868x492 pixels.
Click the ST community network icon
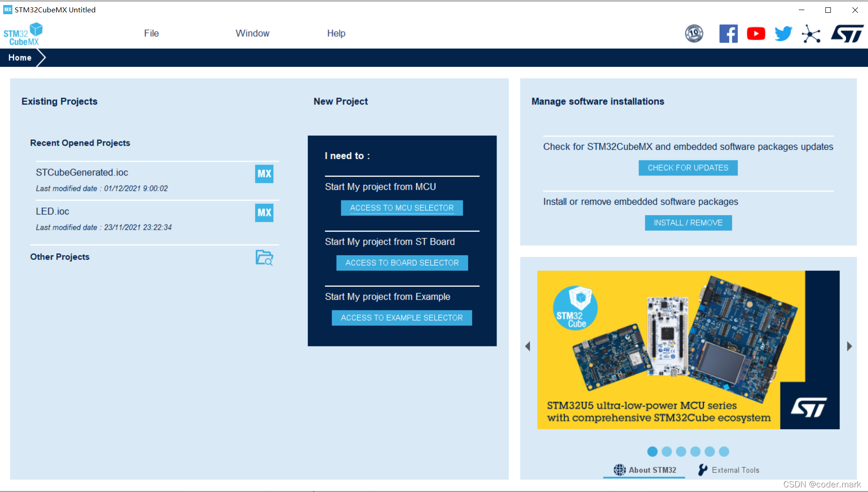[x=811, y=34]
